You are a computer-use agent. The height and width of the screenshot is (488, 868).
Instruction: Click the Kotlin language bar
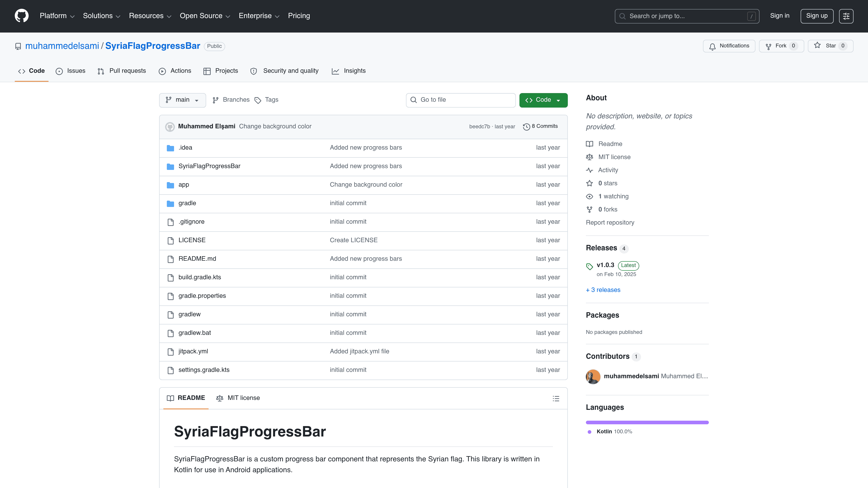pyautogui.click(x=647, y=422)
